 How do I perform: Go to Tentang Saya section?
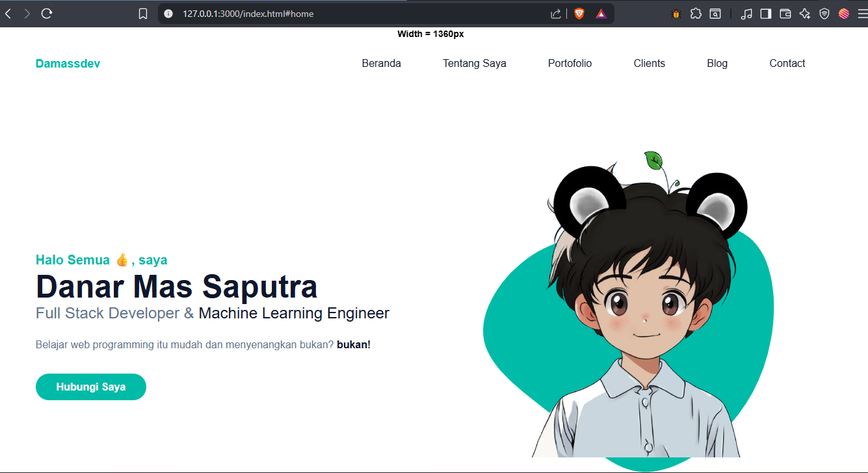(x=474, y=64)
